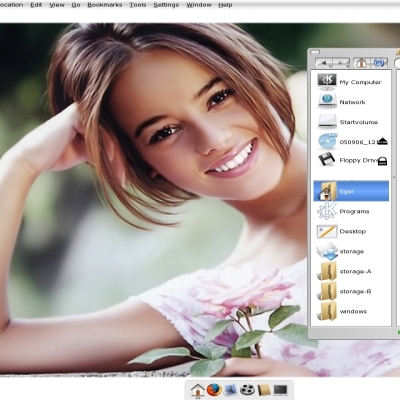Launch the terminal from the dock
Screen dimensions: 400x400
280,389
